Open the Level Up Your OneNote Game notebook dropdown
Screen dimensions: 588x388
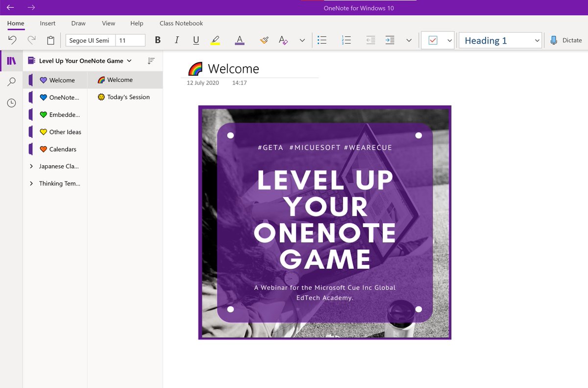(x=80, y=61)
